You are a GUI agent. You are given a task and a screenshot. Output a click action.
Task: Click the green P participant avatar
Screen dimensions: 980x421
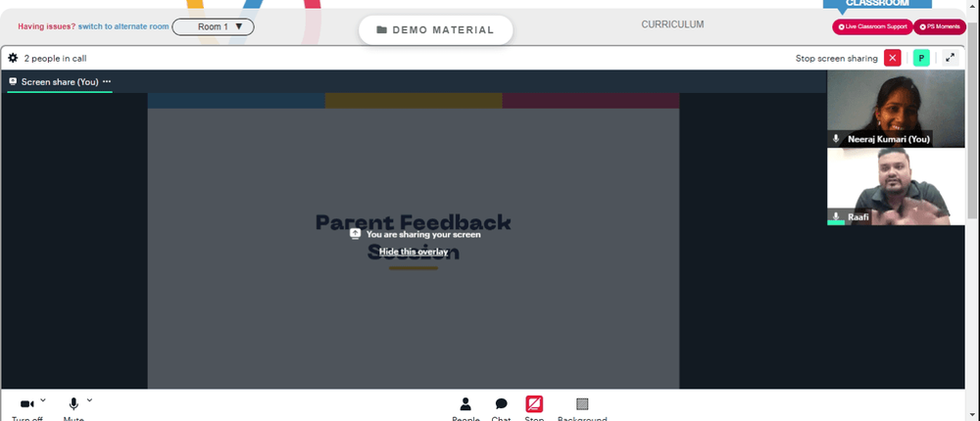(x=921, y=58)
